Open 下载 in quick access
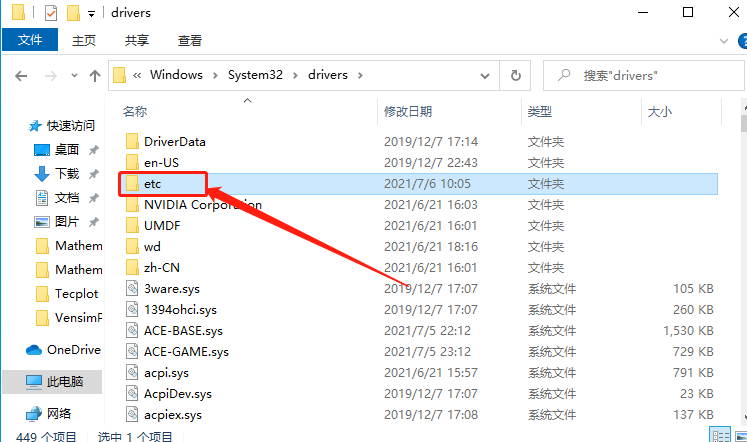The height and width of the screenshot is (442, 747). (x=67, y=173)
